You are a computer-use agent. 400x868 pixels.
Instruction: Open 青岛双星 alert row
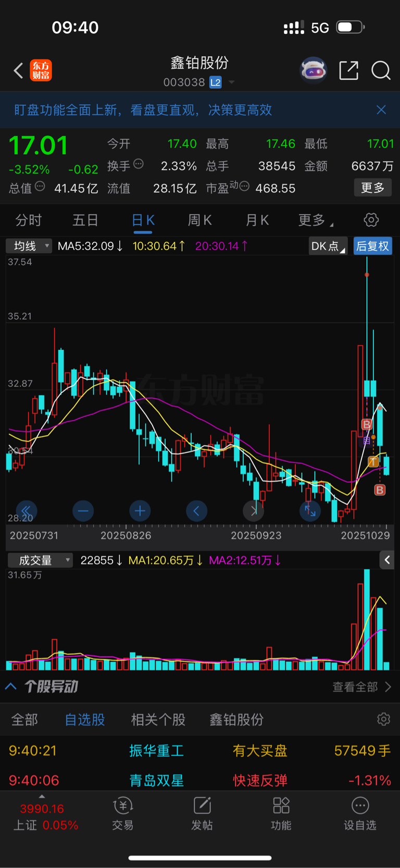click(x=200, y=780)
